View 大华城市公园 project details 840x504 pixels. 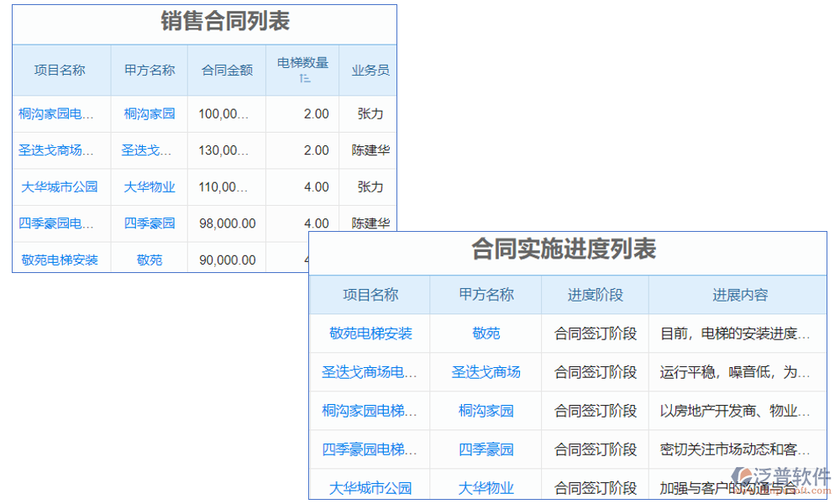[60, 186]
